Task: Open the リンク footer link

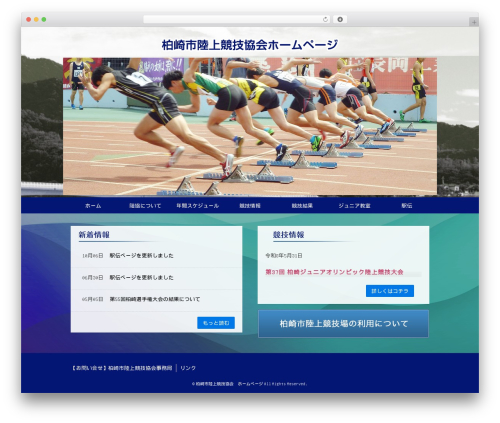Action: click(x=188, y=368)
